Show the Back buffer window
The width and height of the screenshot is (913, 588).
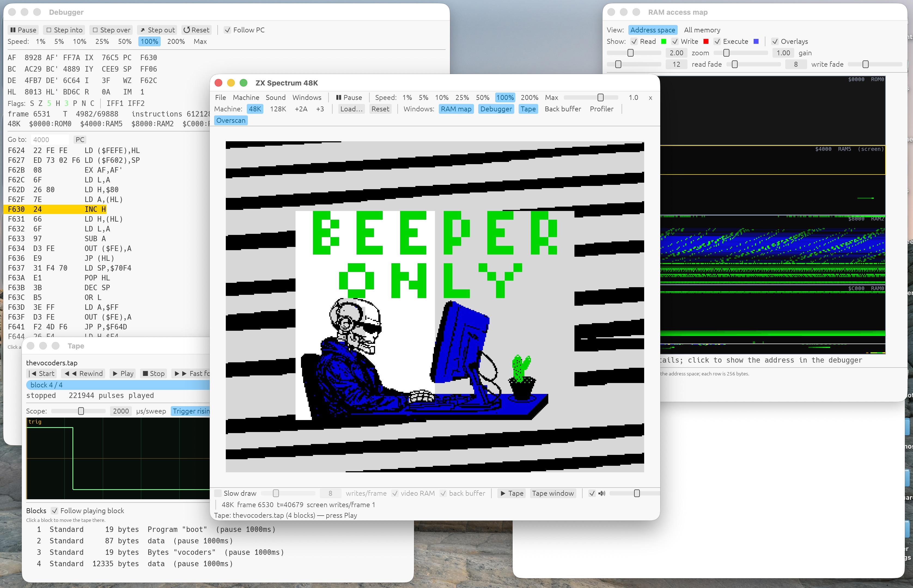click(563, 109)
